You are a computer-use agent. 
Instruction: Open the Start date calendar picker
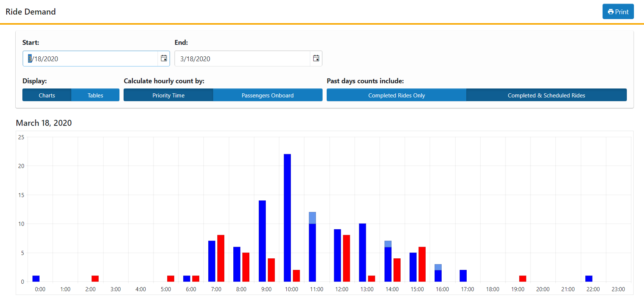pyautogui.click(x=164, y=58)
